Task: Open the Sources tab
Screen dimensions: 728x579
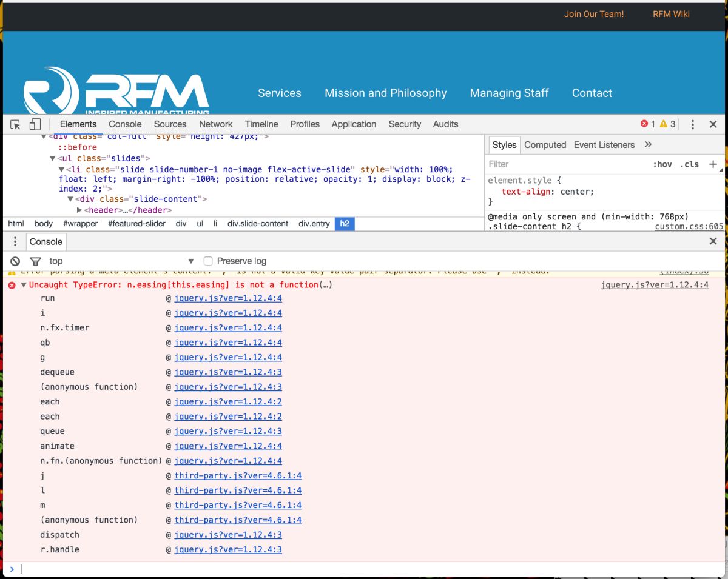Action: click(170, 124)
